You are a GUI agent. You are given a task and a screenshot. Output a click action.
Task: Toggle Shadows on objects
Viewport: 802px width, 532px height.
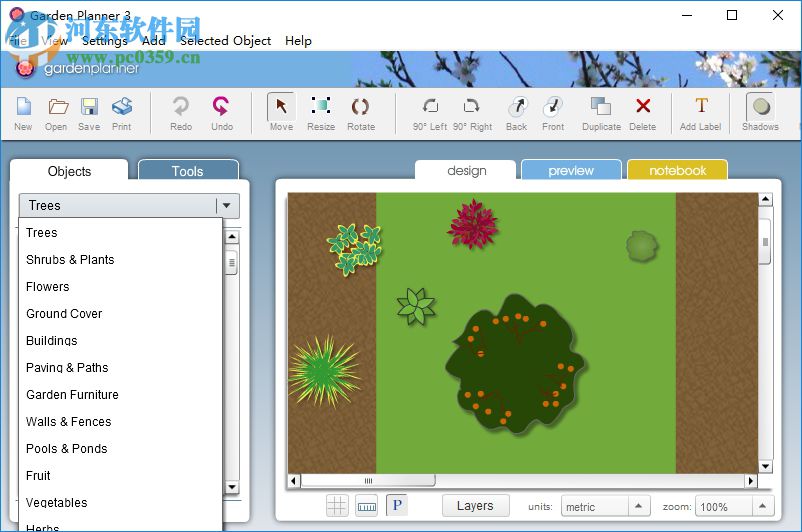tap(761, 113)
